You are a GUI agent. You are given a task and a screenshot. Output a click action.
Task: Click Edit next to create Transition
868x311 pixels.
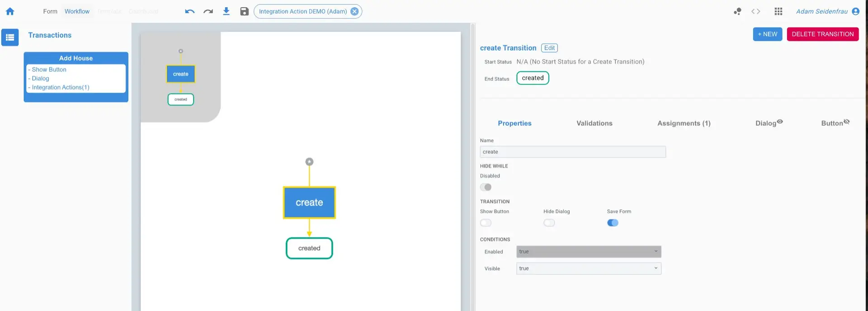point(549,48)
